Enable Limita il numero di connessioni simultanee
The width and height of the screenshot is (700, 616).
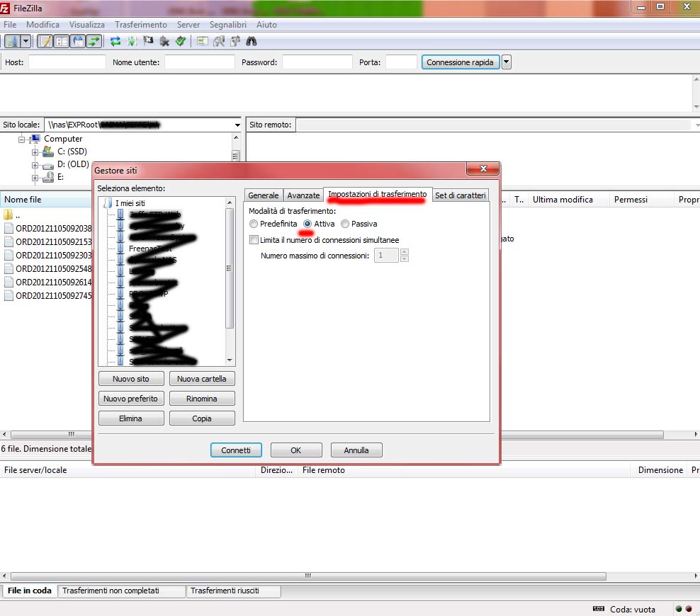[254, 240]
